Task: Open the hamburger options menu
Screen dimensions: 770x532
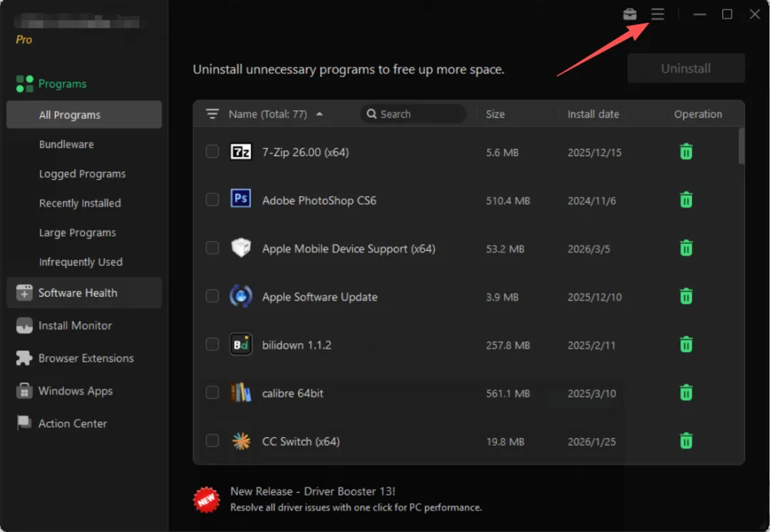Action: (x=657, y=14)
